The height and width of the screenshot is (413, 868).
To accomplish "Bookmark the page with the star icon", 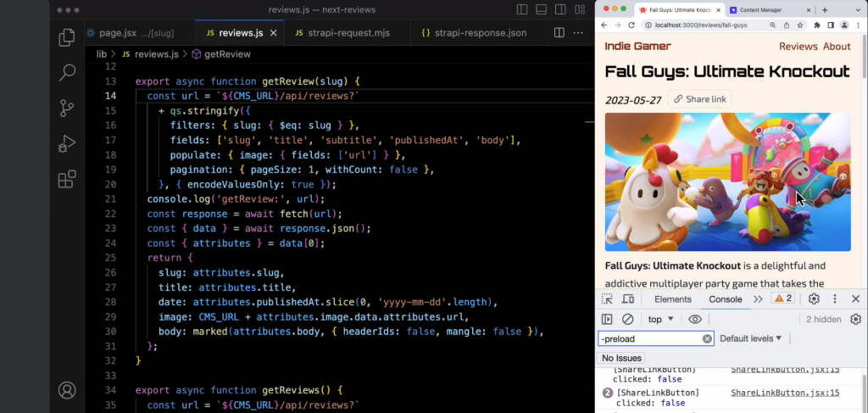I will [800, 25].
